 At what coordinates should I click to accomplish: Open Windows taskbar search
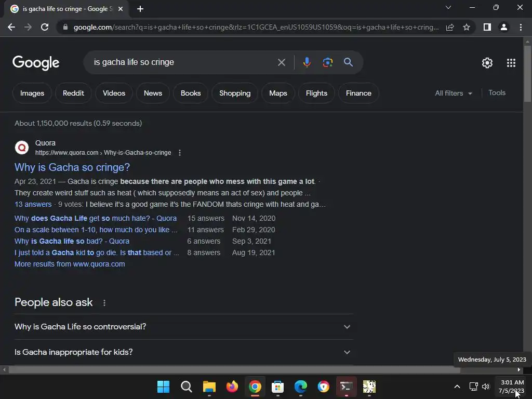coord(187,387)
